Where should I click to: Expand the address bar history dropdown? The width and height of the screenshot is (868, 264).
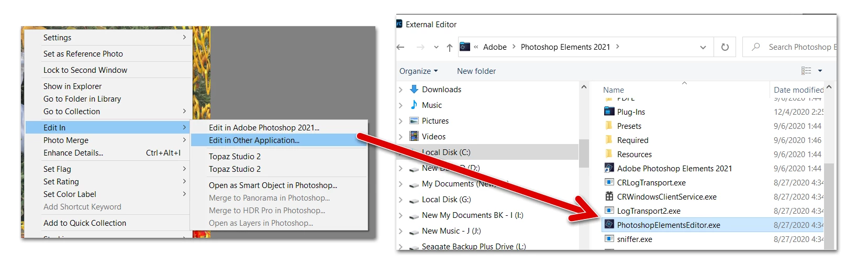(703, 47)
